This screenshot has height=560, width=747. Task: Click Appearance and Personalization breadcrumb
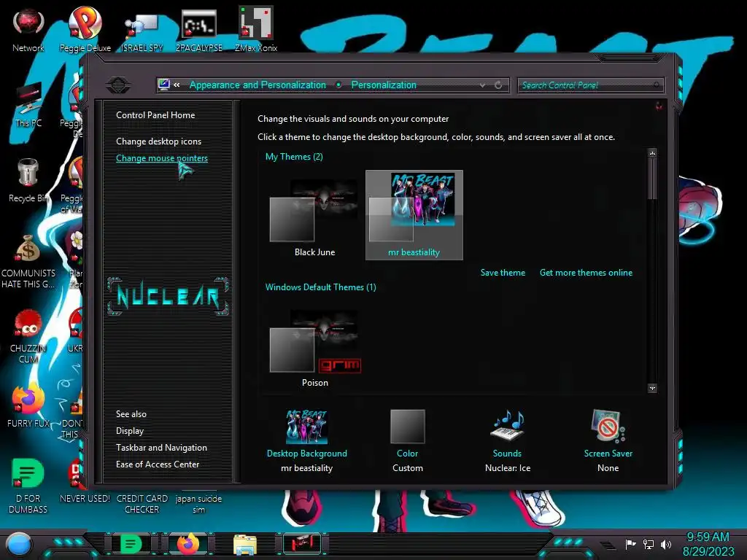pos(258,85)
